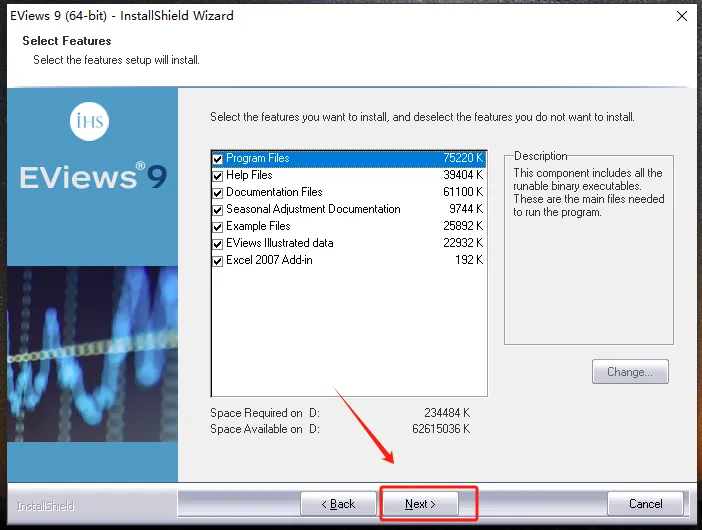
Task: Toggle Seasonal Adjustment Documentation checkbox
Action: (218, 210)
